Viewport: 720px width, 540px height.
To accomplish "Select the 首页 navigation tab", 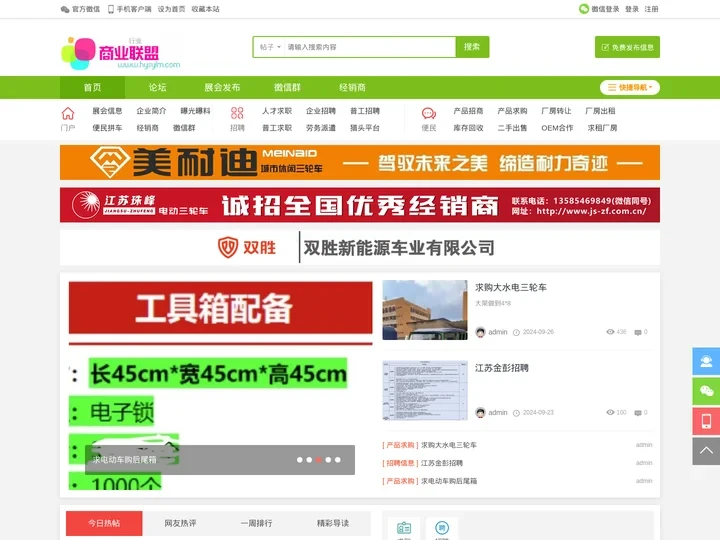I will coord(92,87).
